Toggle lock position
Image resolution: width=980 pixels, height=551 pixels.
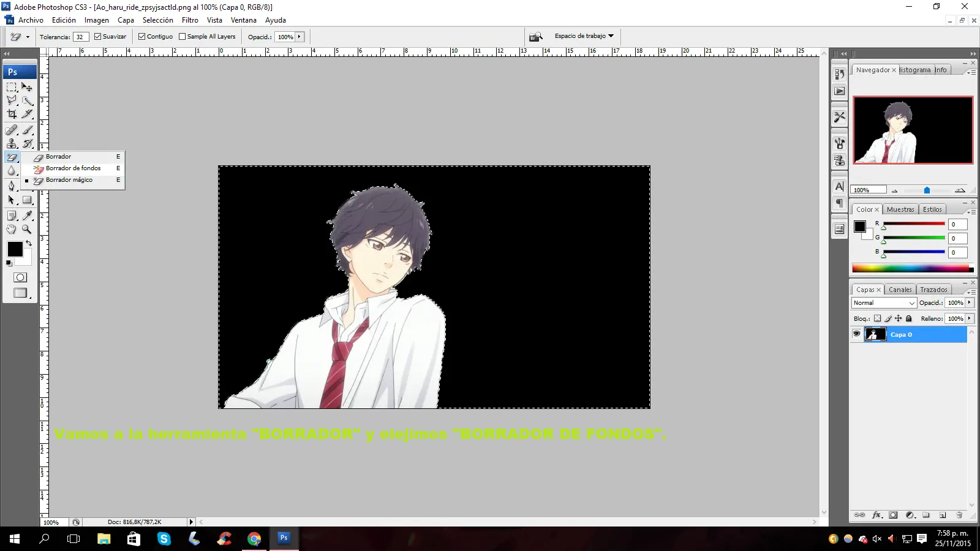[898, 318]
